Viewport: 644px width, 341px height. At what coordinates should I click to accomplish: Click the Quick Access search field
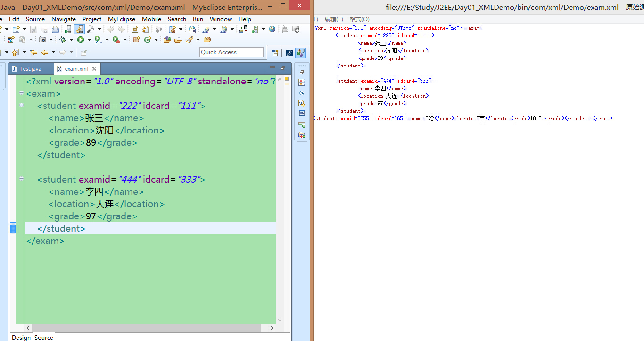point(231,52)
